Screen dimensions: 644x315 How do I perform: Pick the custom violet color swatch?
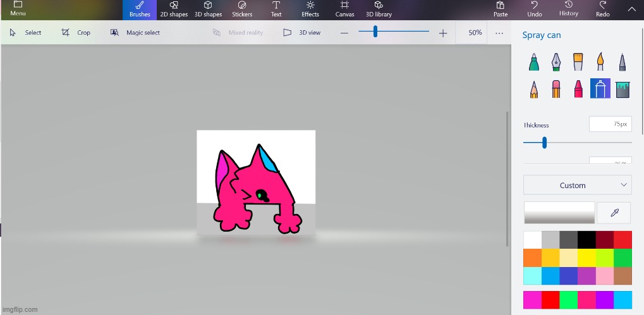pos(605,300)
